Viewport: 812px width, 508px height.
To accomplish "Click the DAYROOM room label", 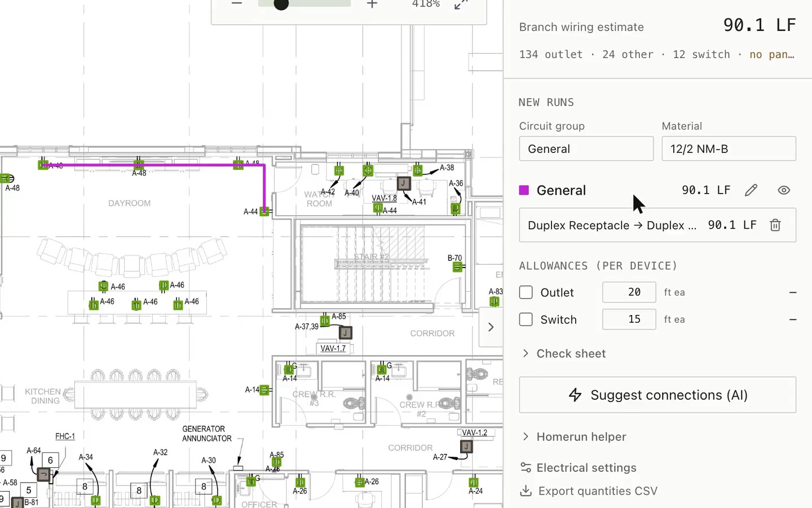I will click(129, 203).
